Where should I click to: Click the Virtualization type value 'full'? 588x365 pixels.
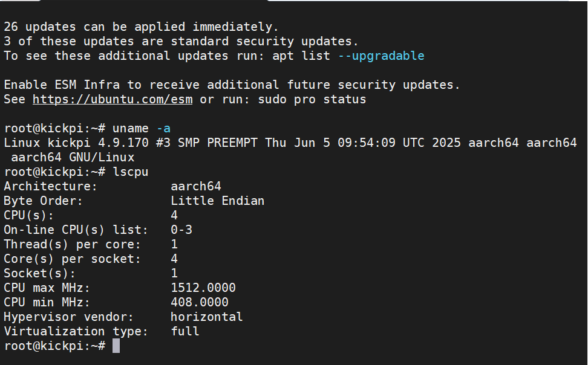(185, 331)
